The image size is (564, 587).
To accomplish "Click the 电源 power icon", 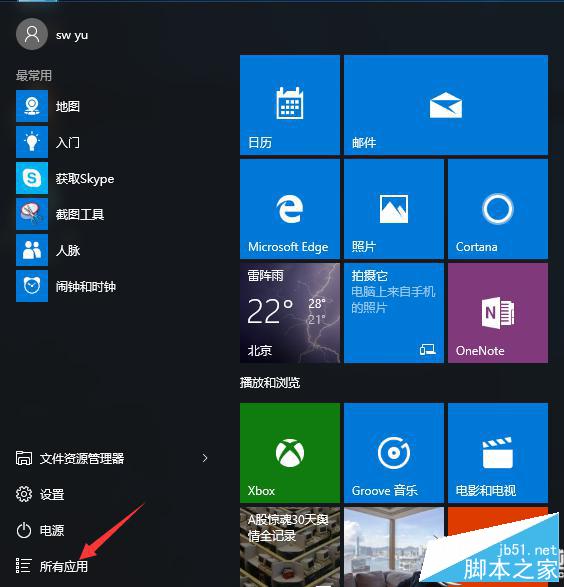I will point(24,530).
